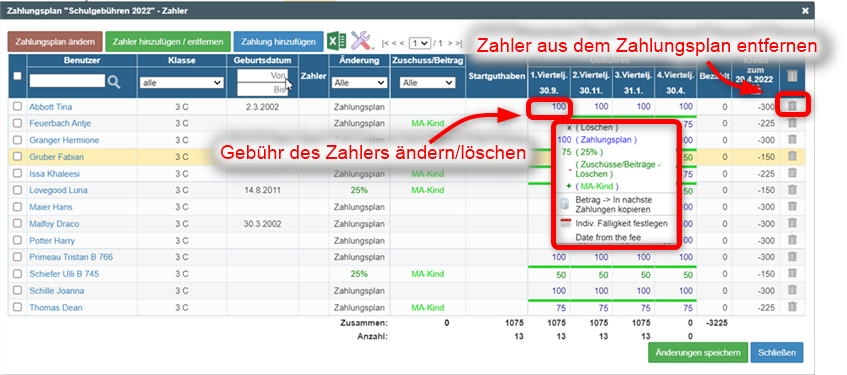
Task: Click the Benutzer search input field
Action: (x=67, y=81)
